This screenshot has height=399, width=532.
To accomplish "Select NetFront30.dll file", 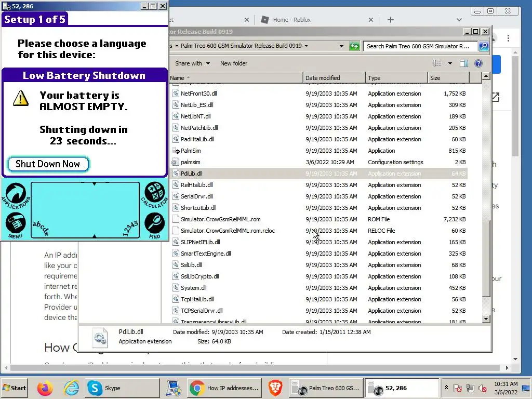I will (x=199, y=94).
